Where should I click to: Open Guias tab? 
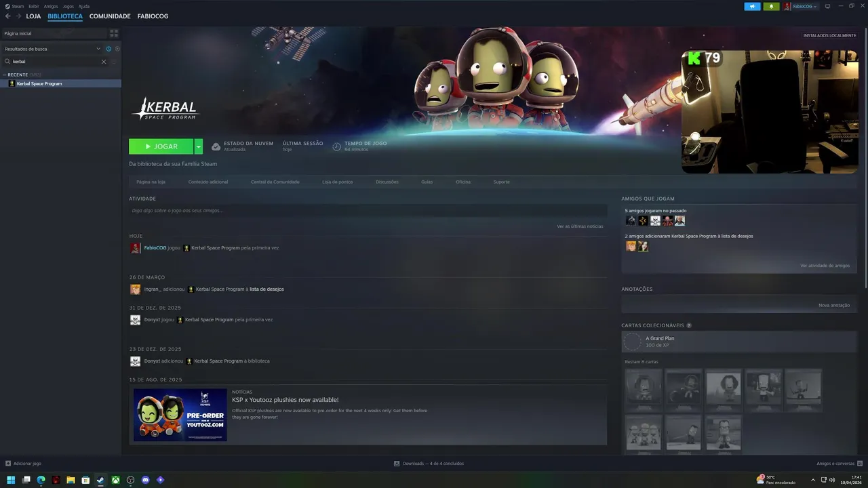(427, 182)
